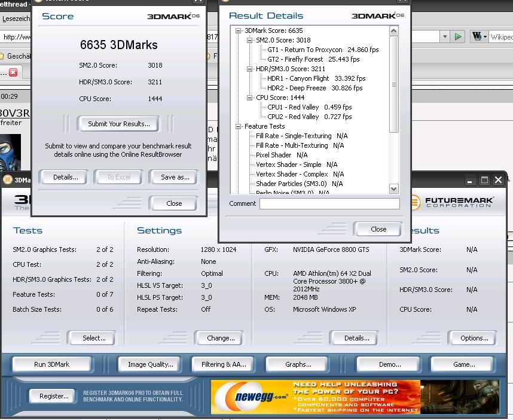Click the forum avatar image in browser
The image size is (513, 420).
coord(11,152)
